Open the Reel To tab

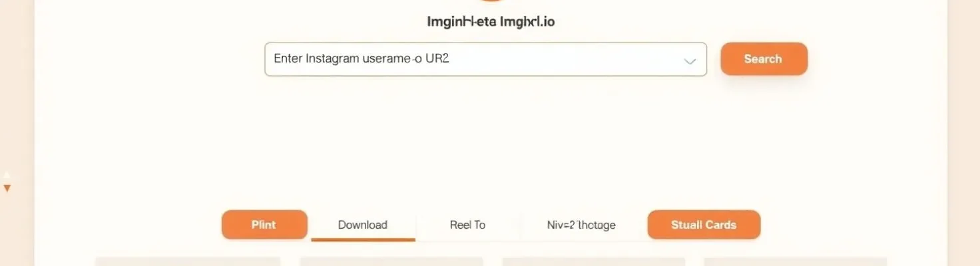[x=467, y=225]
